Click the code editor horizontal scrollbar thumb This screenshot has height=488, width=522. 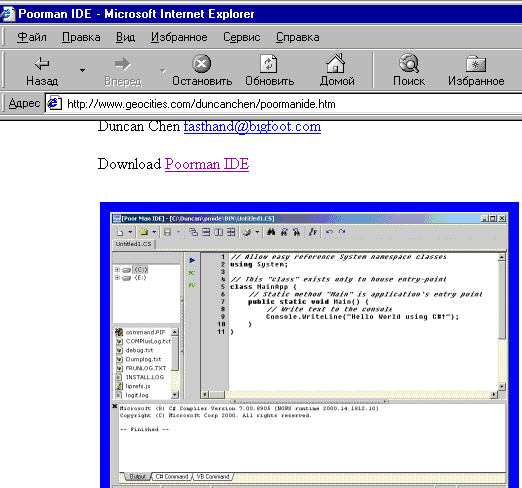point(217,395)
